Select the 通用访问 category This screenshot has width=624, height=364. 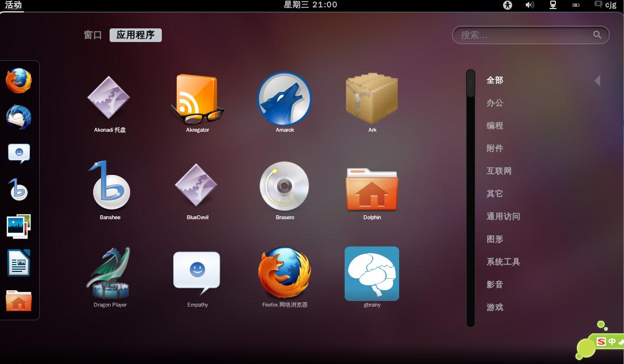tap(504, 216)
